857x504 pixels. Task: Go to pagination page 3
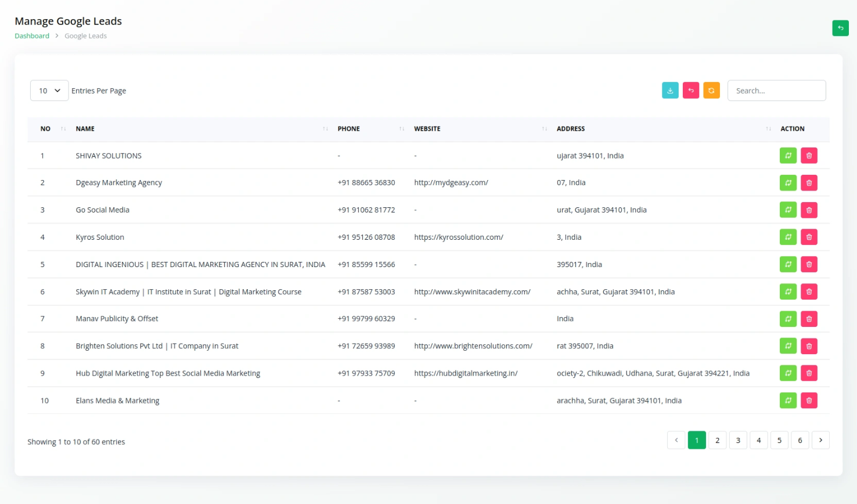(738, 440)
